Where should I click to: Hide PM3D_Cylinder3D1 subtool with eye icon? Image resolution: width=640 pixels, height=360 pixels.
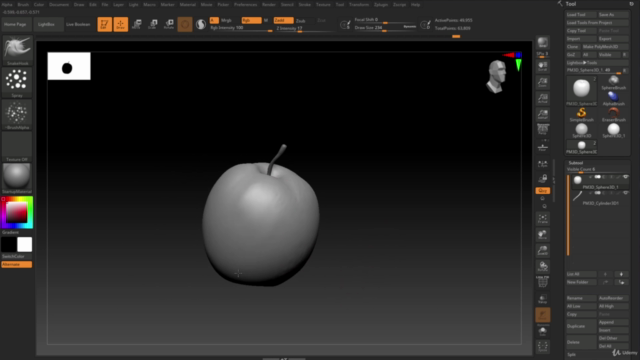[x=625, y=193]
